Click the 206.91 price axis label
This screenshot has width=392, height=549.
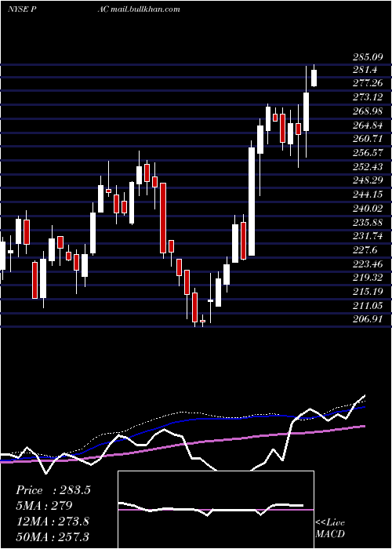(367, 319)
